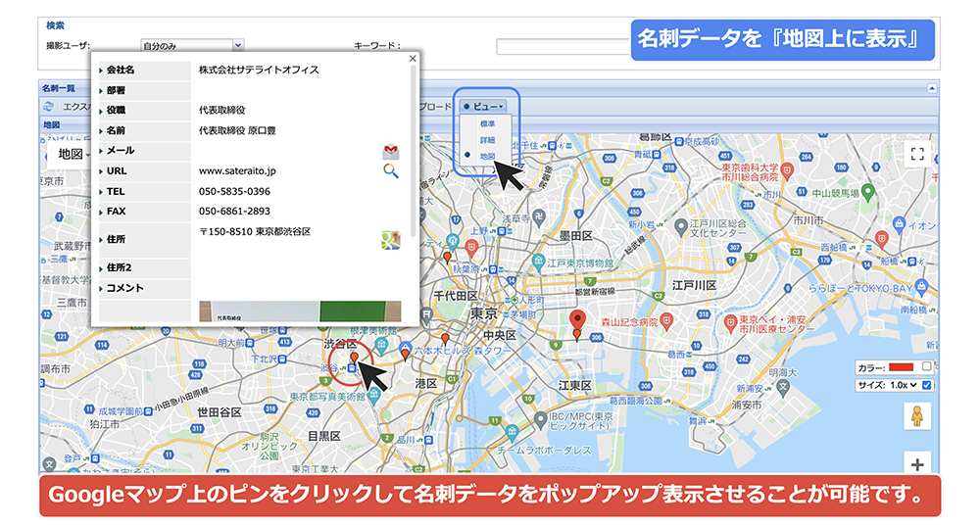This screenshot has height=526, width=980.
Task: Click 東京歯科大学市川総合病院 hospital marker
Action: pos(788,169)
